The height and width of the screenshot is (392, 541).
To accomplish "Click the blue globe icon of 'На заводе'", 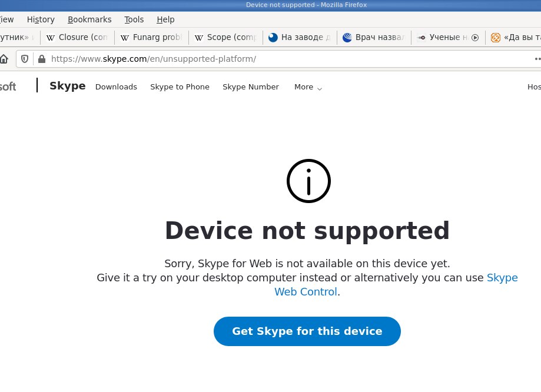I will [273, 37].
